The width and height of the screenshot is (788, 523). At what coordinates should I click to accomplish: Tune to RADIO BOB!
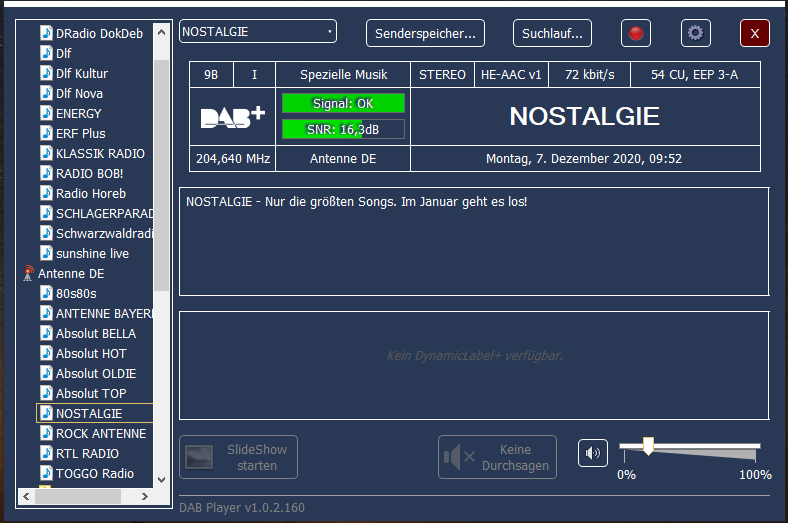[89, 173]
